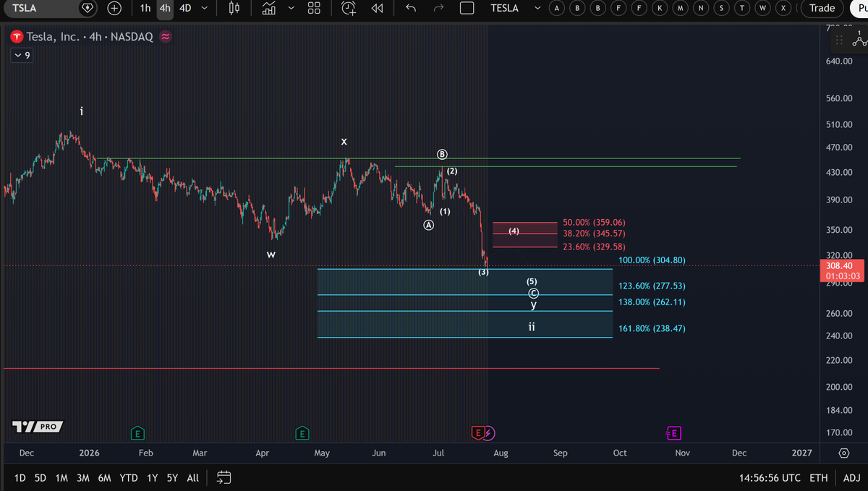868x491 pixels.
Task: Open the indicator templates grid icon
Action: [x=314, y=8]
